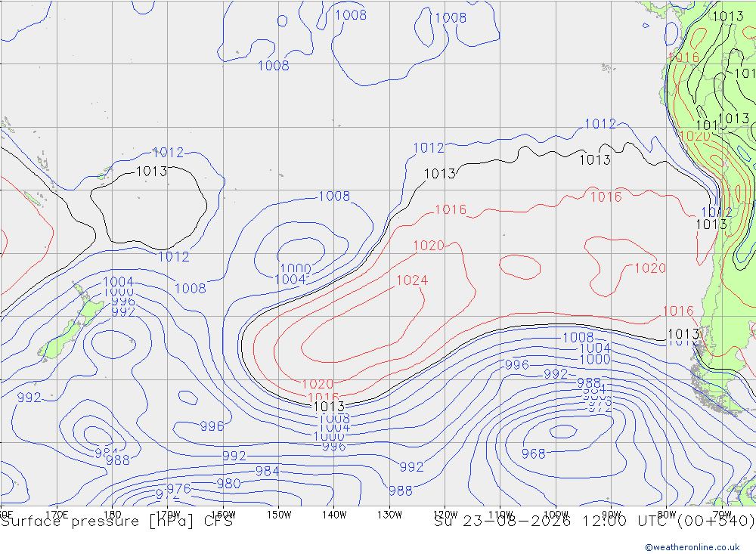Click the 100W longitude label
The image size is (756, 554).
click(556, 515)
